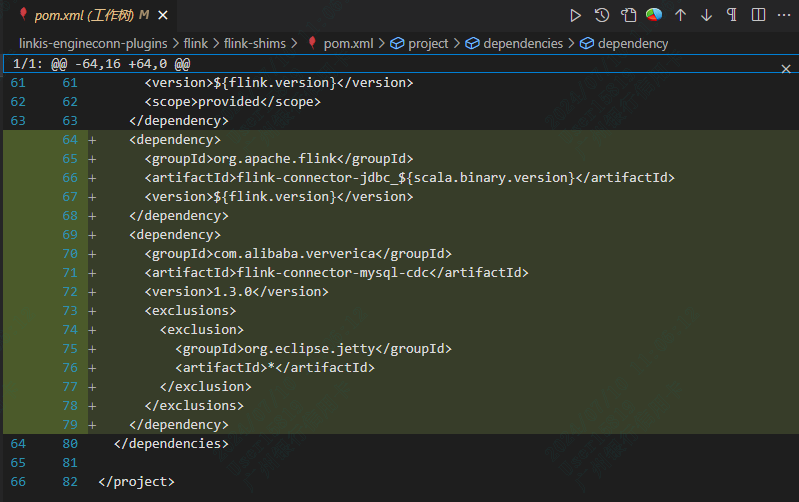Go to previous change with up arrow
Screen dimensions: 799x502
(680, 15)
